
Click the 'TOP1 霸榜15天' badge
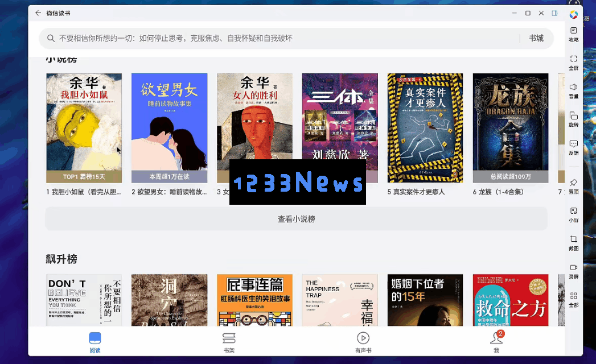[x=84, y=177]
